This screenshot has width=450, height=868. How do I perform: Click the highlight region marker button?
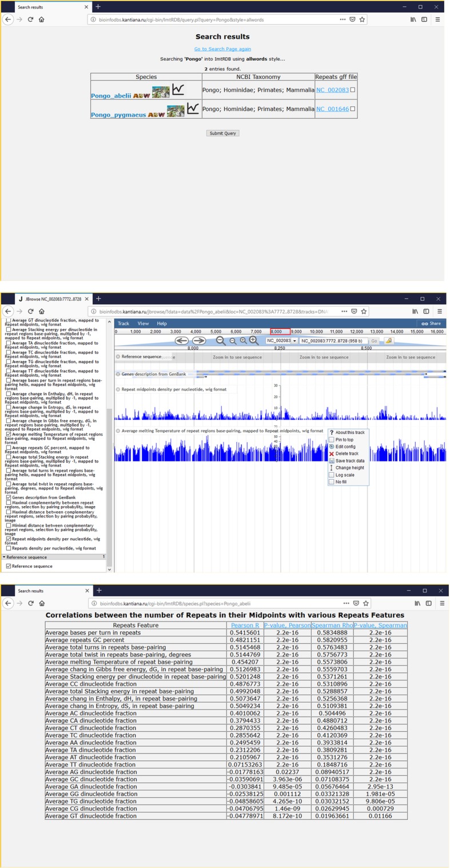tap(389, 341)
